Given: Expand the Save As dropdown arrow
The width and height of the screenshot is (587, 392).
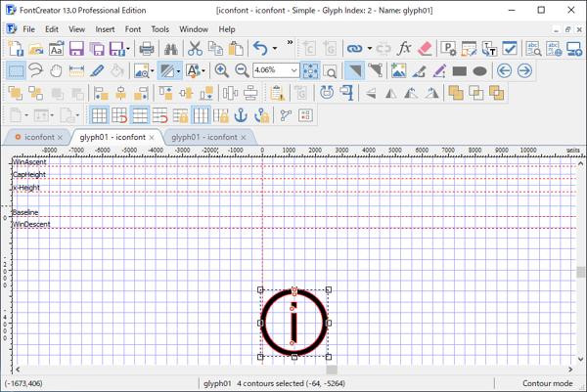Looking at the screenshot, I should coord(128,49).
